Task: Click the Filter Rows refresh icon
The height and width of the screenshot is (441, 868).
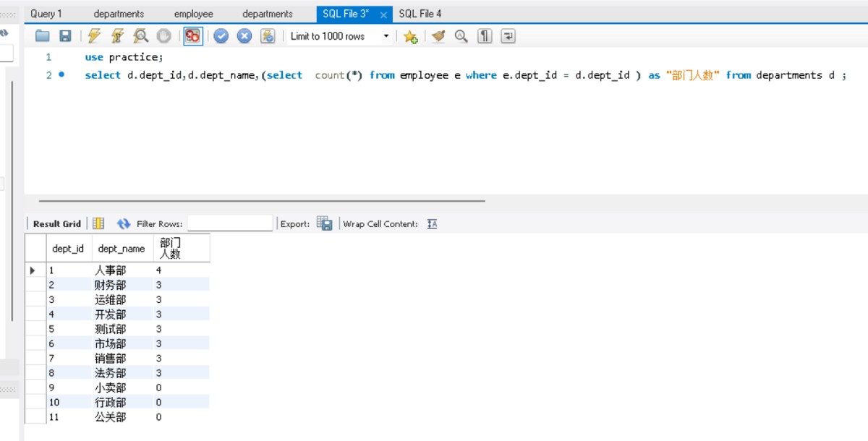Action: (124, 224)
